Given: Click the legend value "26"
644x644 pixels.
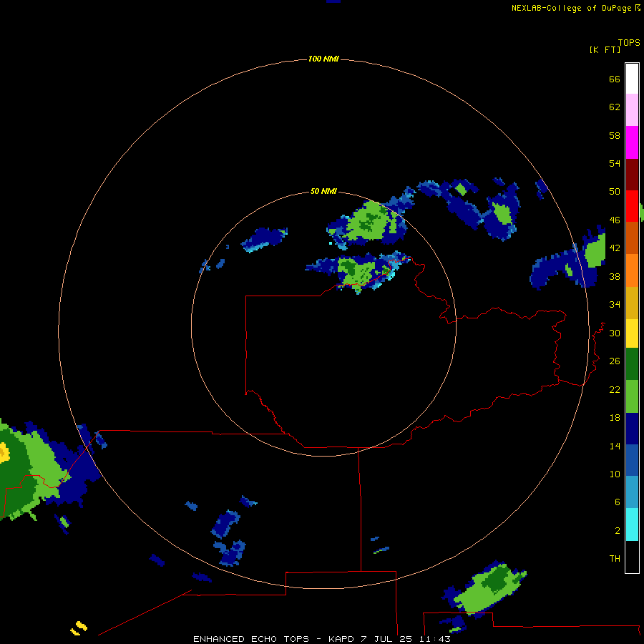Looking at the screenshot, I should click(x=615, y=361).
